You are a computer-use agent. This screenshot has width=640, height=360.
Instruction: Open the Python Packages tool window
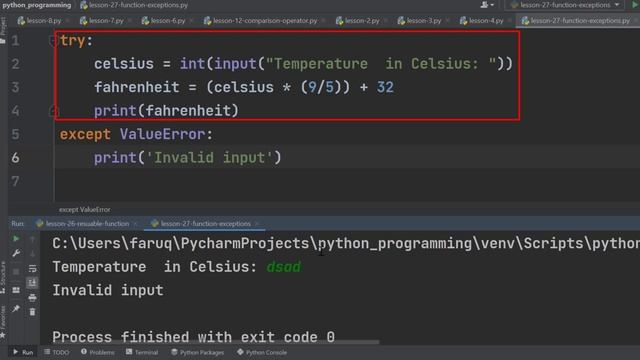198,352
